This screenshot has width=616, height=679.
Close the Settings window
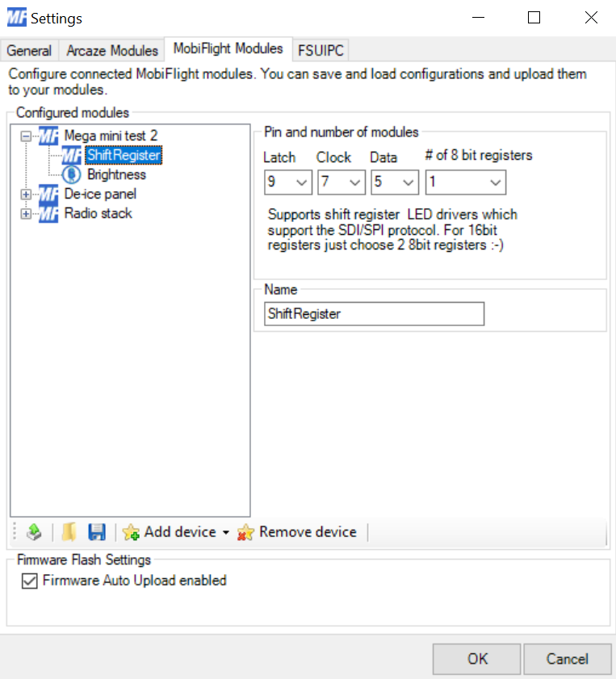[591, 18]
